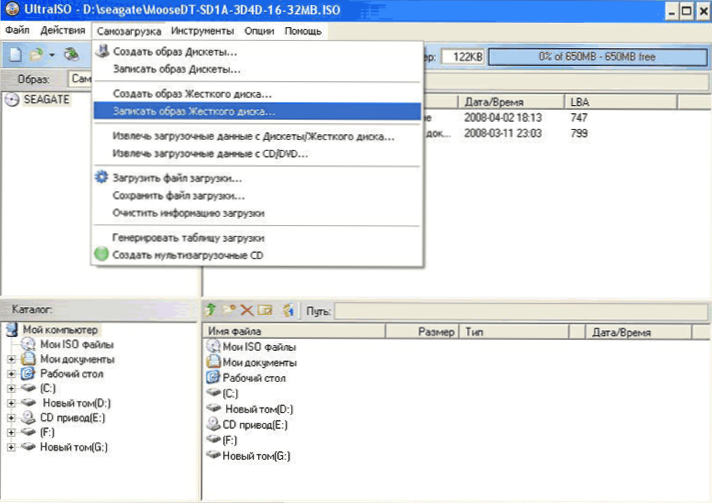Select Мои ISO файлы in catalog tree
Image resolution: width=712 pixels, height=503 pixels.
[77, 345]
